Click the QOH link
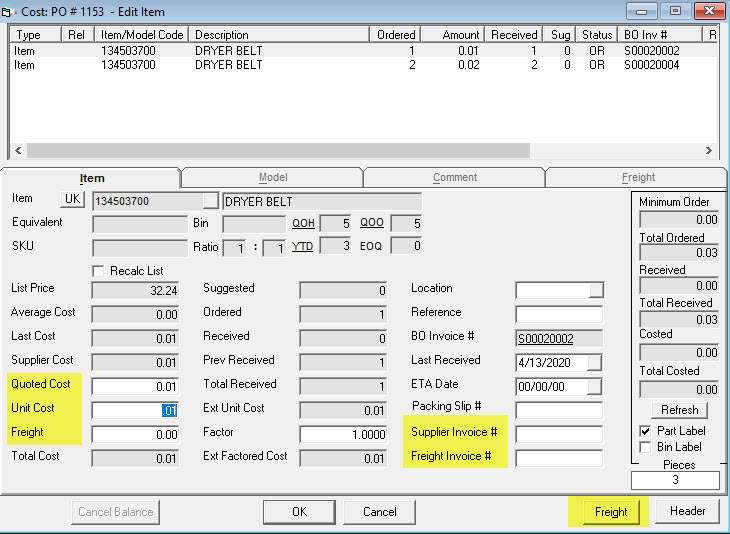Screen dimensions: 730x534 pos(303,223)
